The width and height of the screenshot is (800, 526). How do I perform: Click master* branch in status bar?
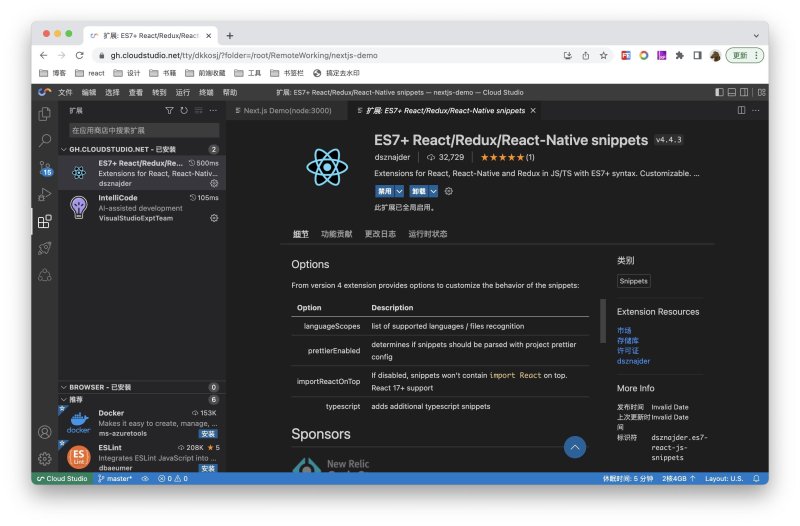coord(115,479)
